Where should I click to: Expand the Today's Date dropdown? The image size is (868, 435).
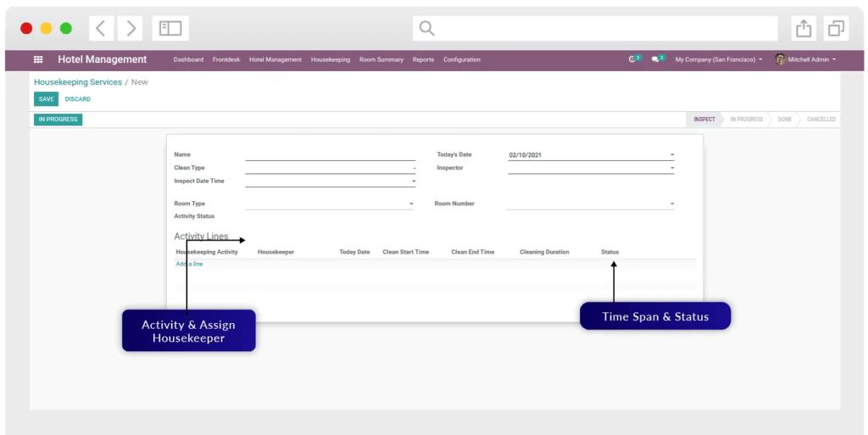pos(672,155)
